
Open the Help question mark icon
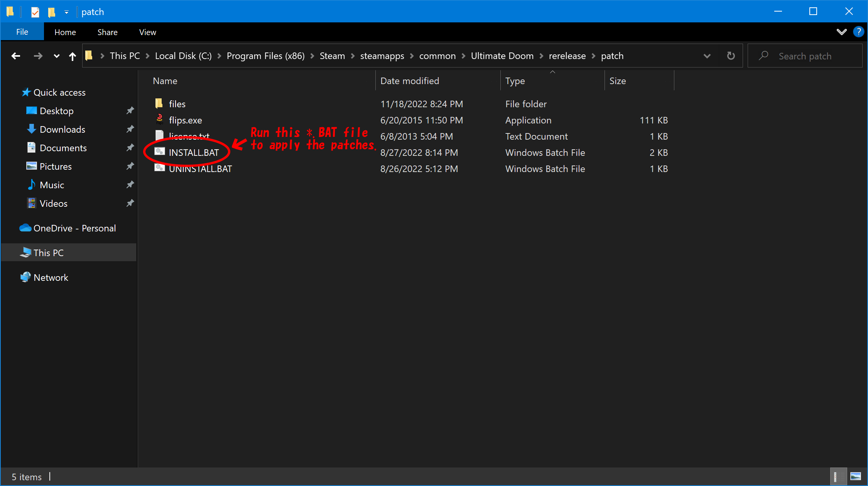858,32
